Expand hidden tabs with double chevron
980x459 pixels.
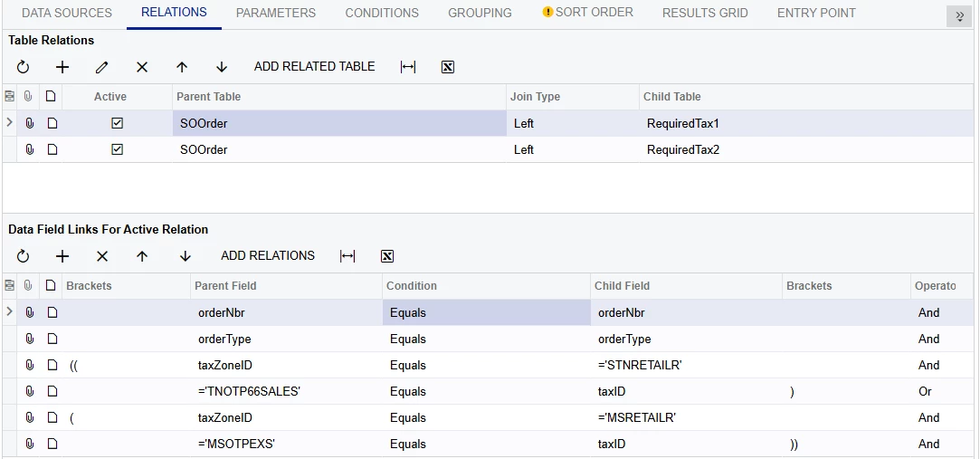point(959,16)
